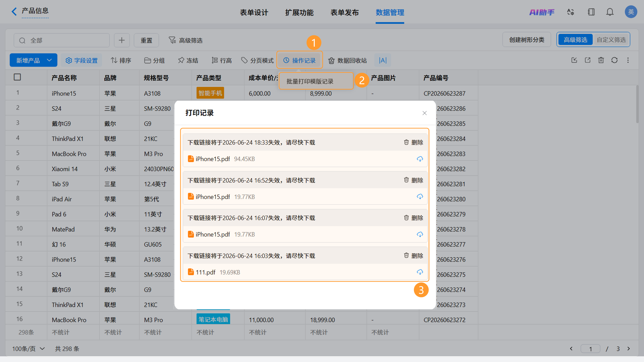
Task: Click the 重置 reset button
Action: click(x=146, y=40)
